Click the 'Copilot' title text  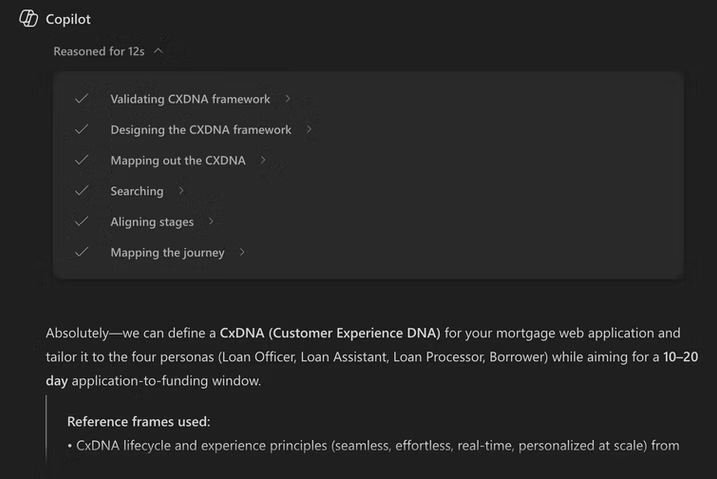68,19
